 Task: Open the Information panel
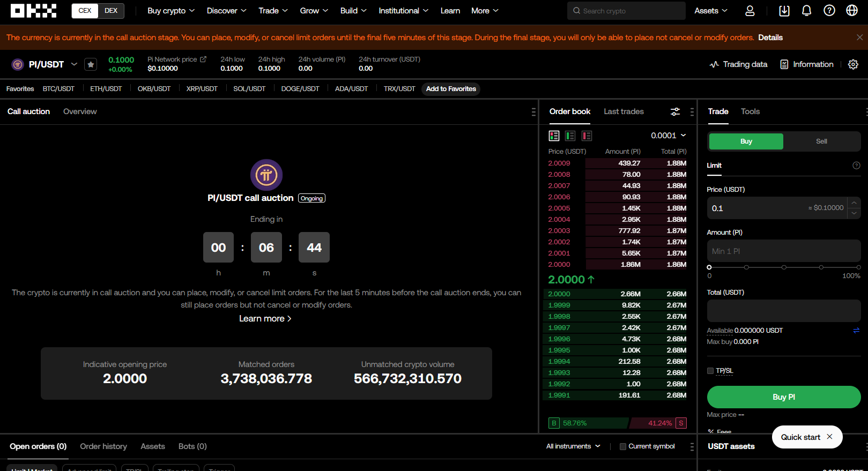pyautogui.click(x=806, y=64)
